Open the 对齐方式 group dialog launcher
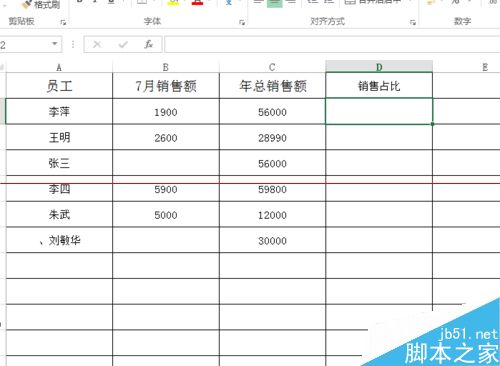Screen dimensions: 500x366 pyautogui.click(x=413, y=22)
